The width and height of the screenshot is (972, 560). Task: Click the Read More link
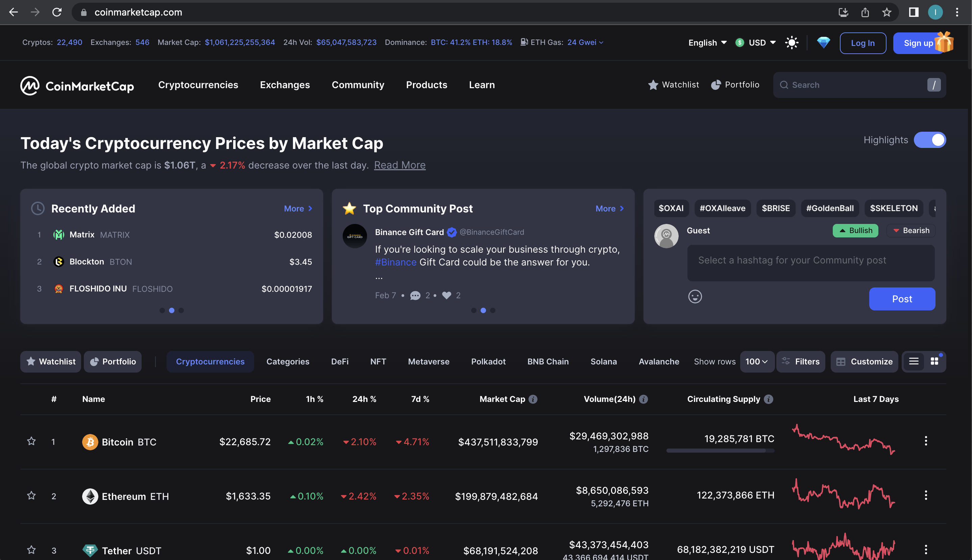tap(399, 165)
